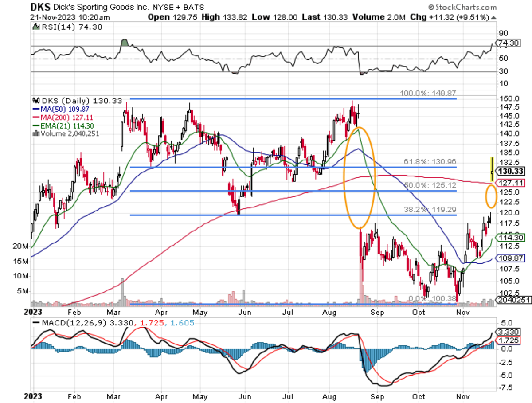Image resolution: width=532 pixels, height=403 pixels.
Task: Click the Sep marker on price timeline
Action: (x=377, y=312)
